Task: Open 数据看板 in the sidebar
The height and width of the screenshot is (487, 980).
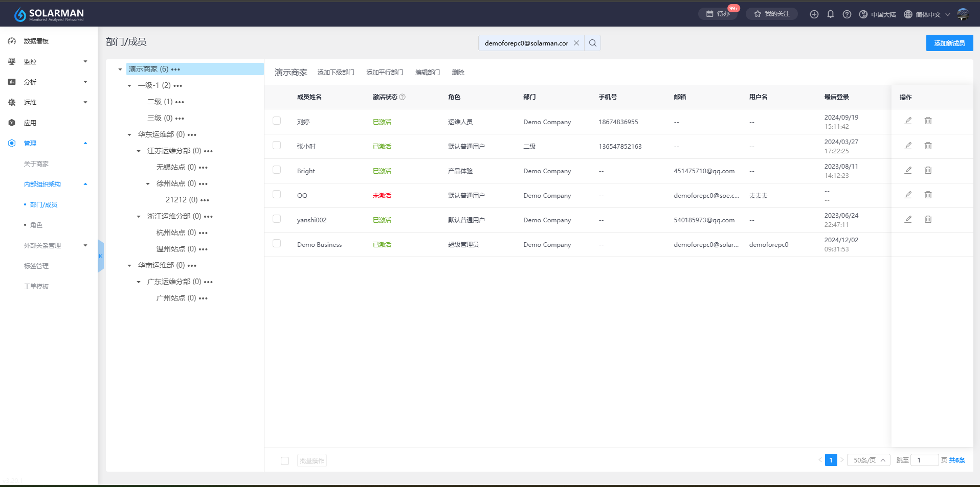Action: point(36,41)
